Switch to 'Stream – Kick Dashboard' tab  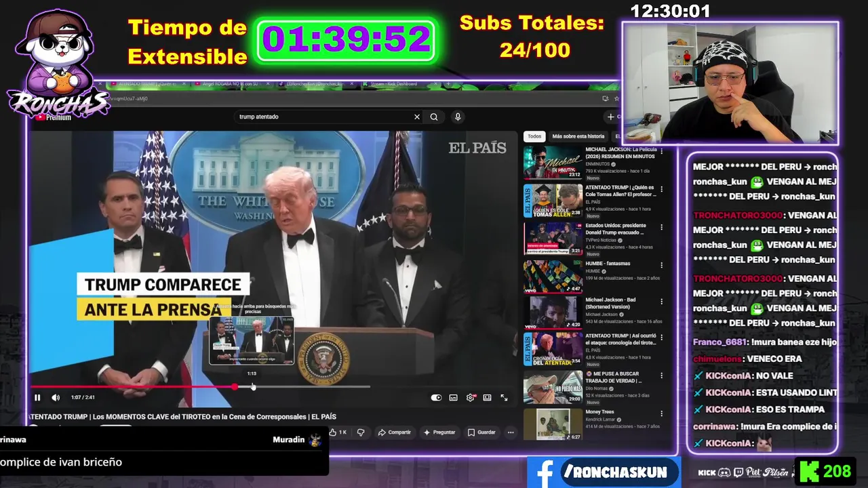(400, 84)
